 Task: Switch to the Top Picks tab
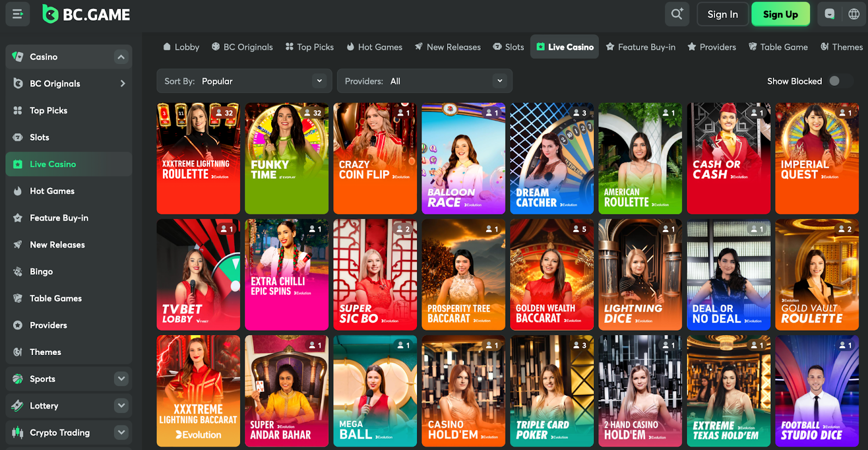click(x=310, y=47)
